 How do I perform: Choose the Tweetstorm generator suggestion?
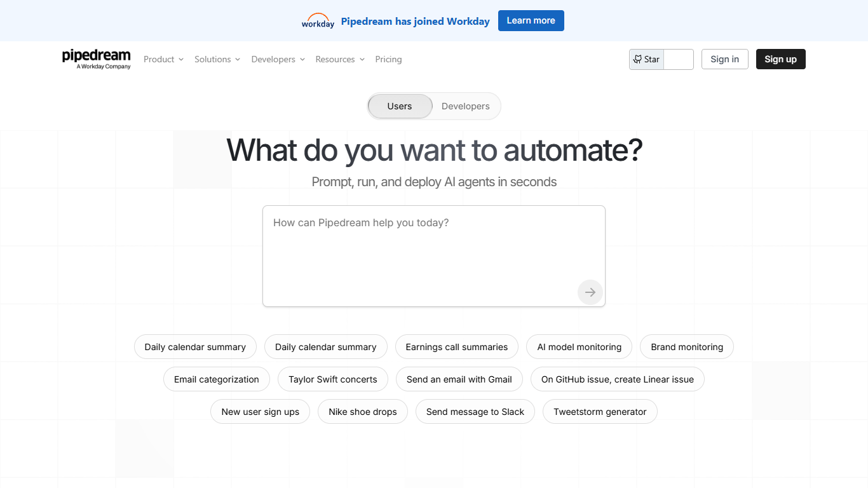click(600, 412)
